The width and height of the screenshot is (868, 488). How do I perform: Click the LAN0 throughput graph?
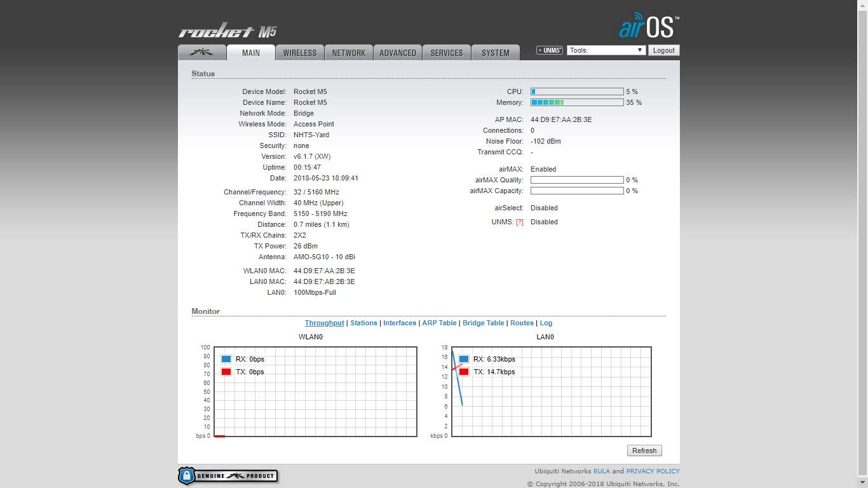pos(552,391)
